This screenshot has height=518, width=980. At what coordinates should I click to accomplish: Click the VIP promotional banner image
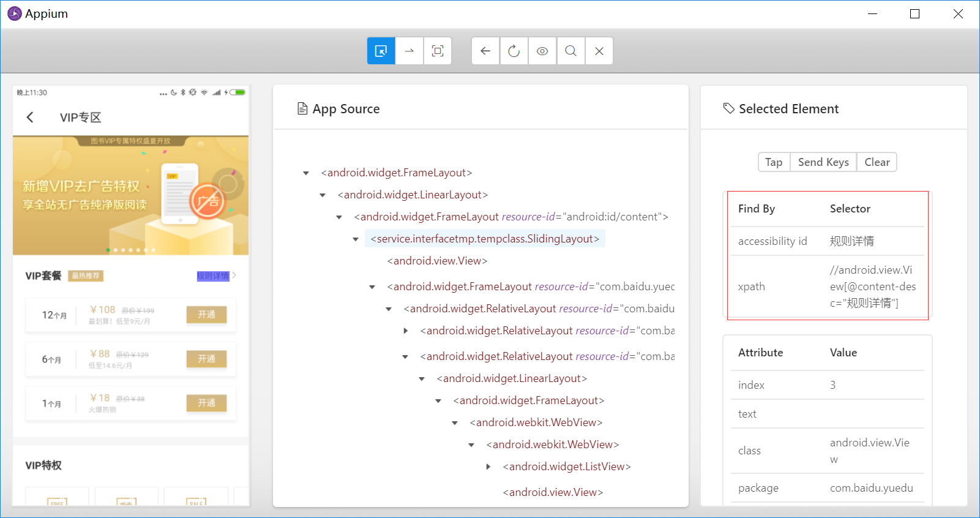(130, 195)
